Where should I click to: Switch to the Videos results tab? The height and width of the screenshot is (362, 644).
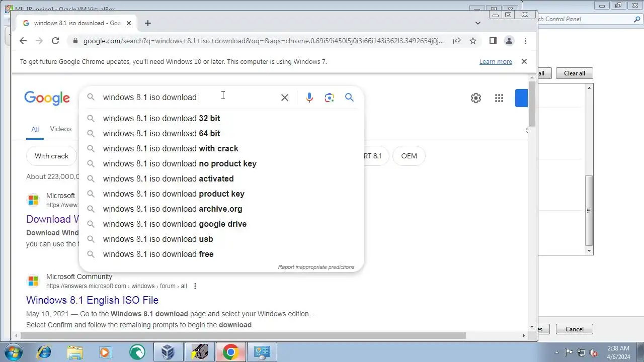[61, 129]
